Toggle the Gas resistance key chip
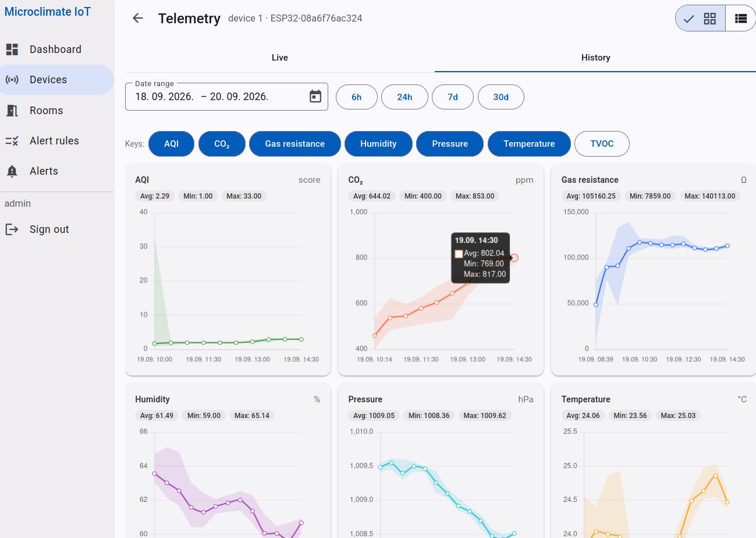Image resolution: width=756 pixels, height=538 pixels. tap(295, 144)
